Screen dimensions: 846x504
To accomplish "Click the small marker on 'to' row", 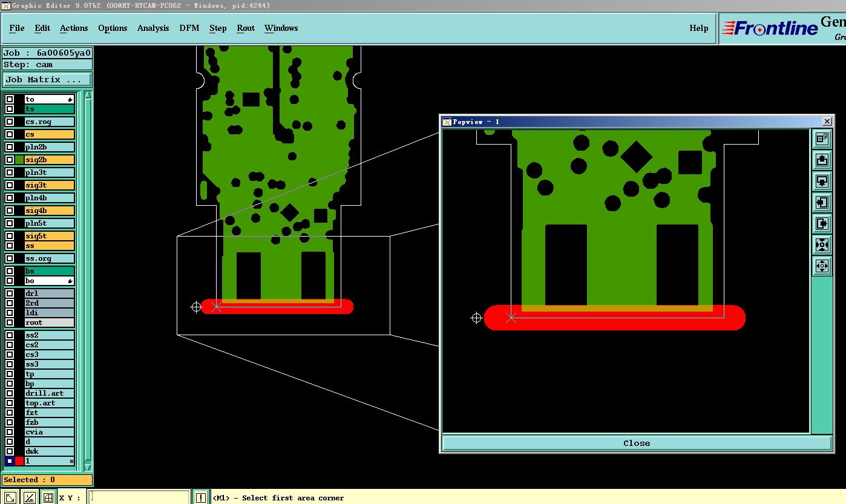I will click(70, 99).
